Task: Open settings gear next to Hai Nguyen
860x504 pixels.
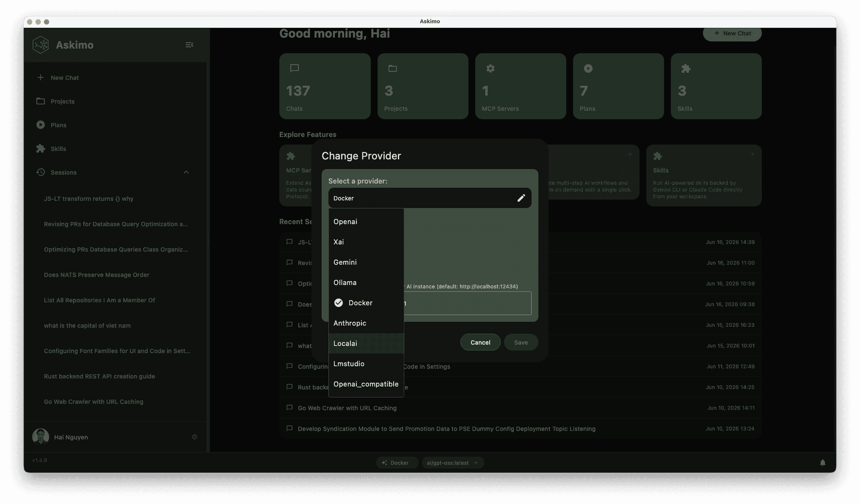Action: tap(194, 437)
